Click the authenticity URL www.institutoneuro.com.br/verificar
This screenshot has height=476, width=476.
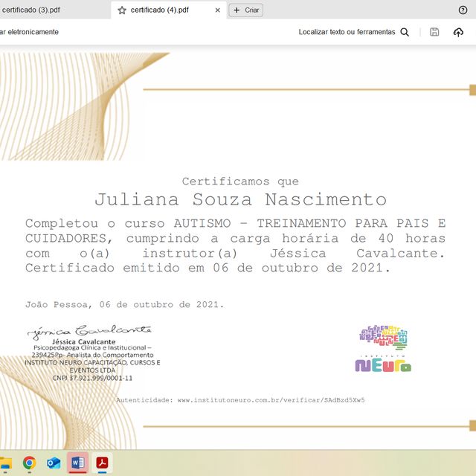271,400
